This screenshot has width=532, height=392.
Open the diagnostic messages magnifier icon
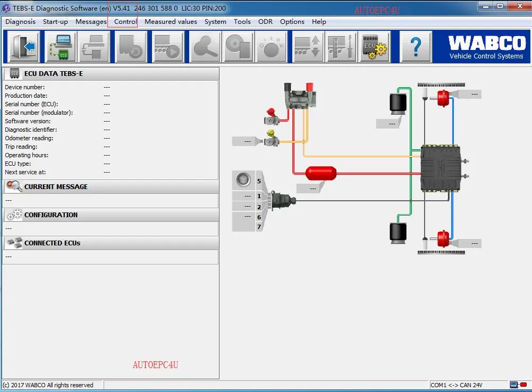(205, 46)
